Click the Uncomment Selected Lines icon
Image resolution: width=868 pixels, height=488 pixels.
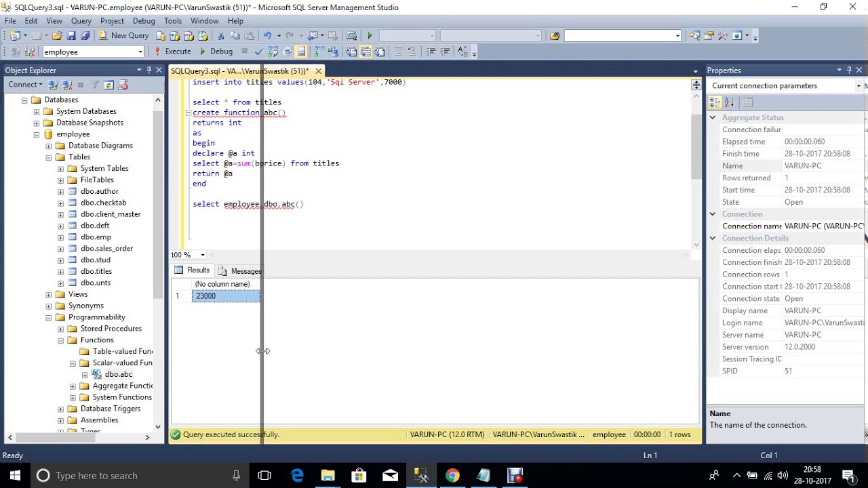(412, 52)
